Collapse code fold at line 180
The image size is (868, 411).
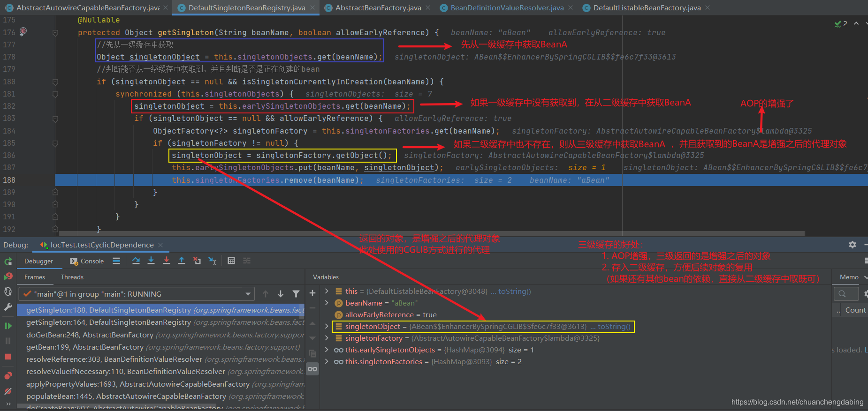(55, 82)
